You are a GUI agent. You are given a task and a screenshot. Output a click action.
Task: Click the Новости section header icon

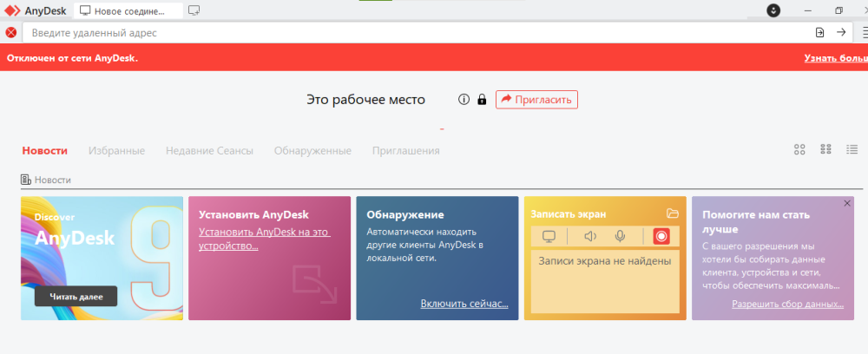click(25, 180)
